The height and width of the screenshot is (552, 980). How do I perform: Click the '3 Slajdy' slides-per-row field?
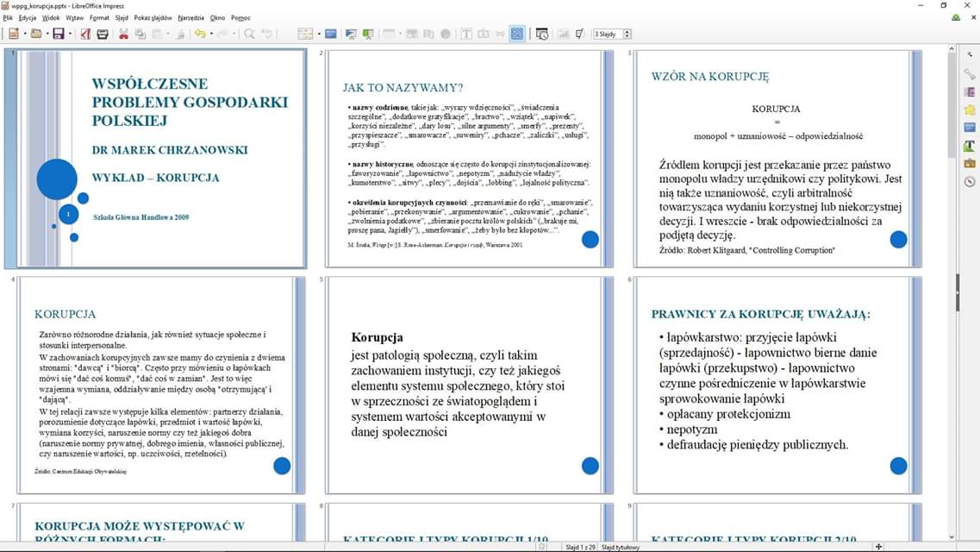tap(608, 34)
